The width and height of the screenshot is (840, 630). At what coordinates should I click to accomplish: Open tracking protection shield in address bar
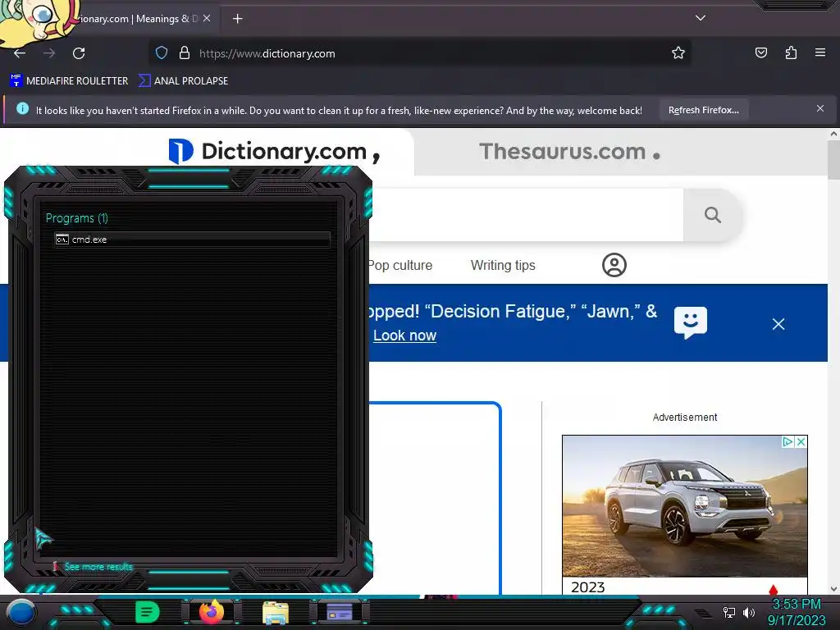click(162, 53)
